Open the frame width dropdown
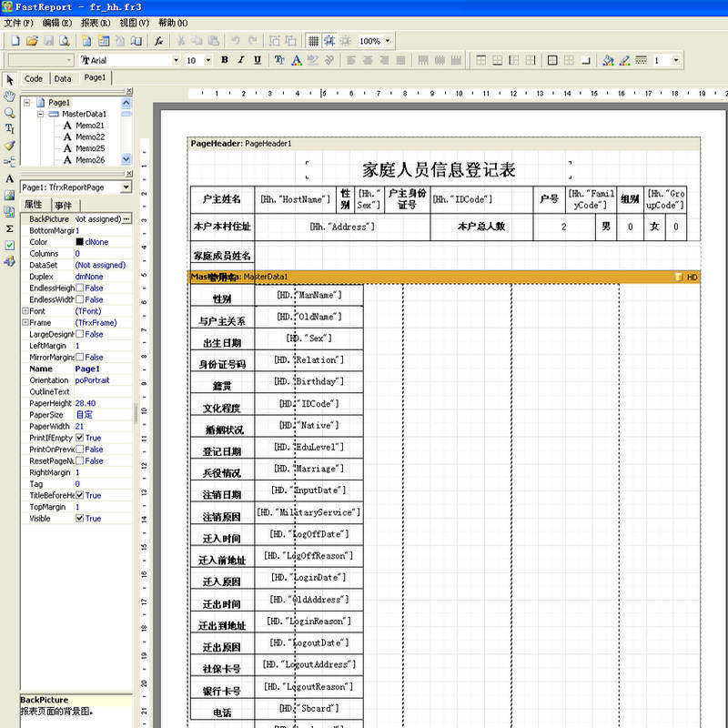This screenshot has height=728, width=728. pyautogui.click(x=675, y=60)
